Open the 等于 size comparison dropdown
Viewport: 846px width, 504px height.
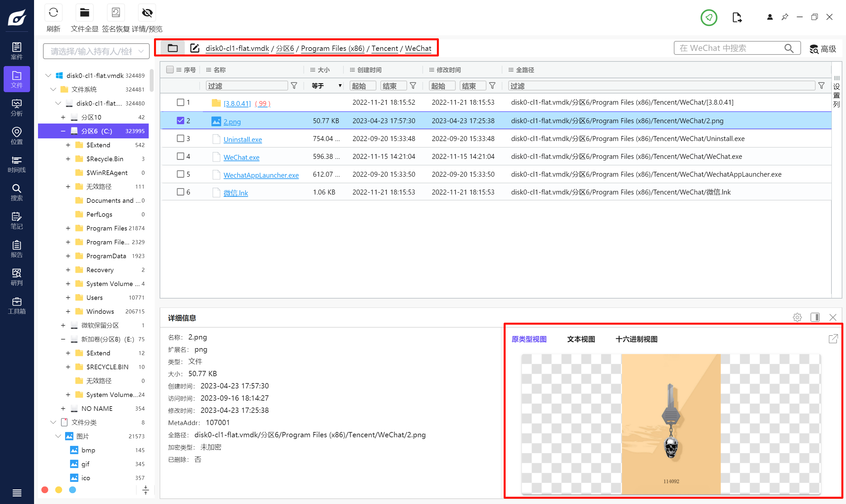click(326, 86)
